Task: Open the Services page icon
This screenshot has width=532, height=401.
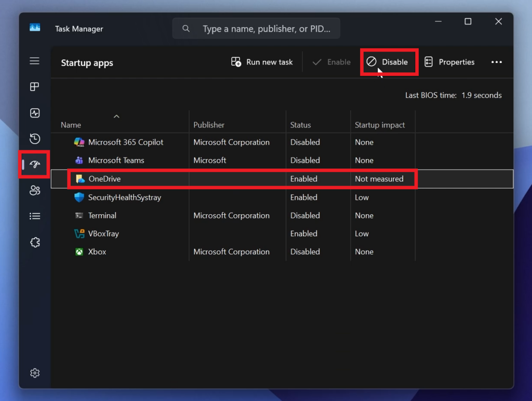Action: (35, 242)
